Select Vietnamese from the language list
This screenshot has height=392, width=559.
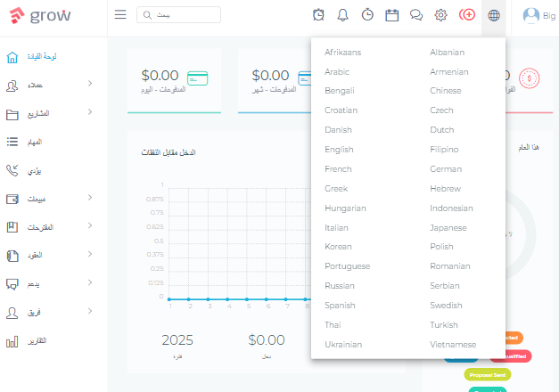453,345
